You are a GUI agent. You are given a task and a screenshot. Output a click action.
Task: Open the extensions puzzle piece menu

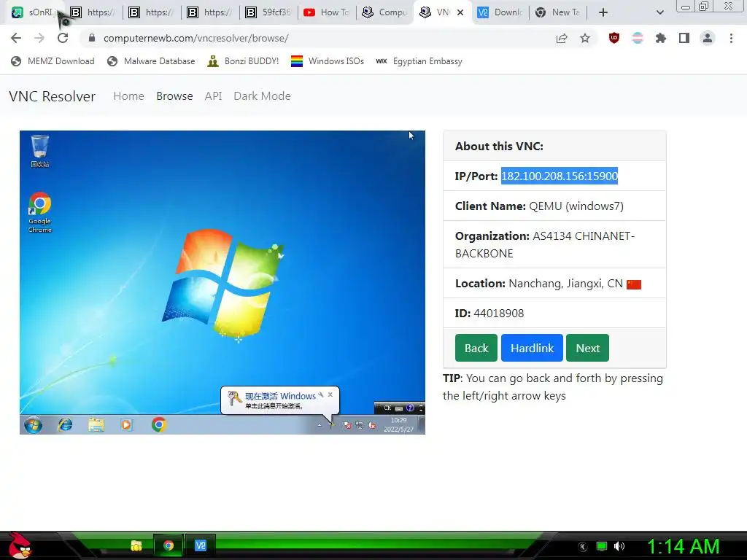point(661,38)
